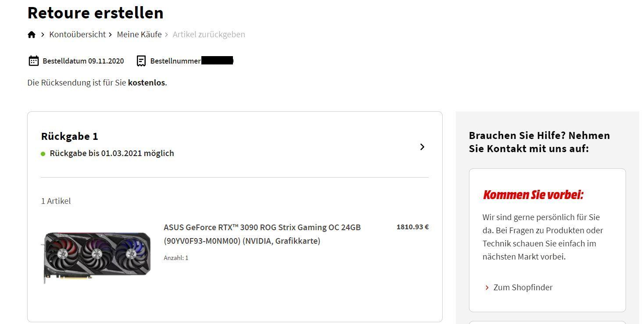Click the receipt icon beside Bestellnummer
The image size is (644, 324).
[x=141, y=61]
